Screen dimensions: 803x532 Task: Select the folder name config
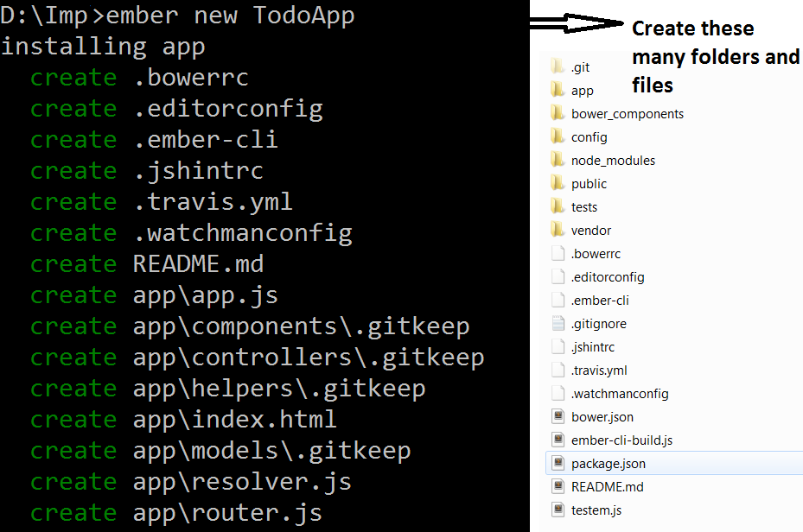tap(589, 137)
